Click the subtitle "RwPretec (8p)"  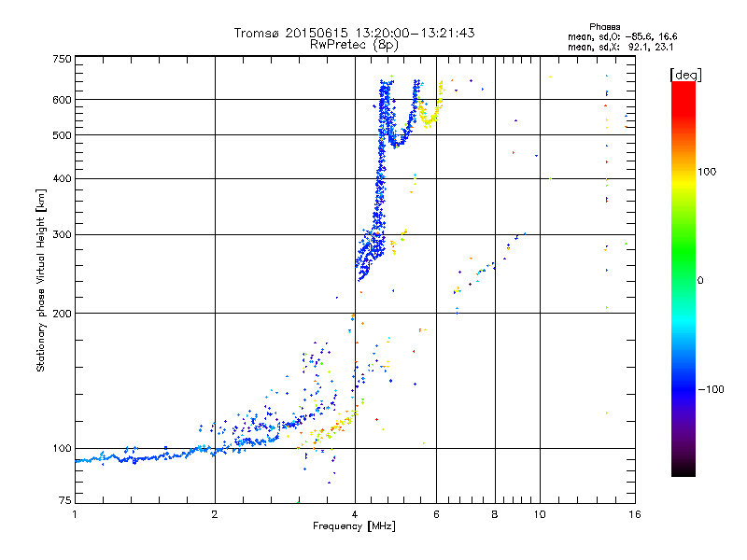pyautogui.click(x=354, y=45)
